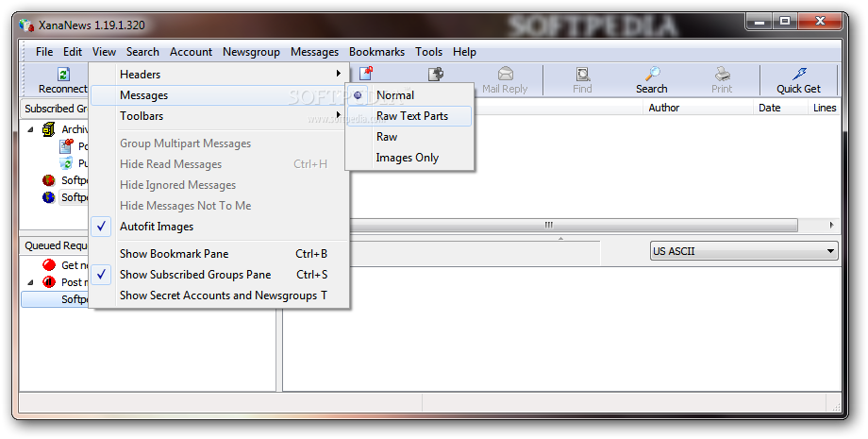Screen dimensions: 868x439
Task: Click the Archive folder icon in tree
Action: (49, 129)
